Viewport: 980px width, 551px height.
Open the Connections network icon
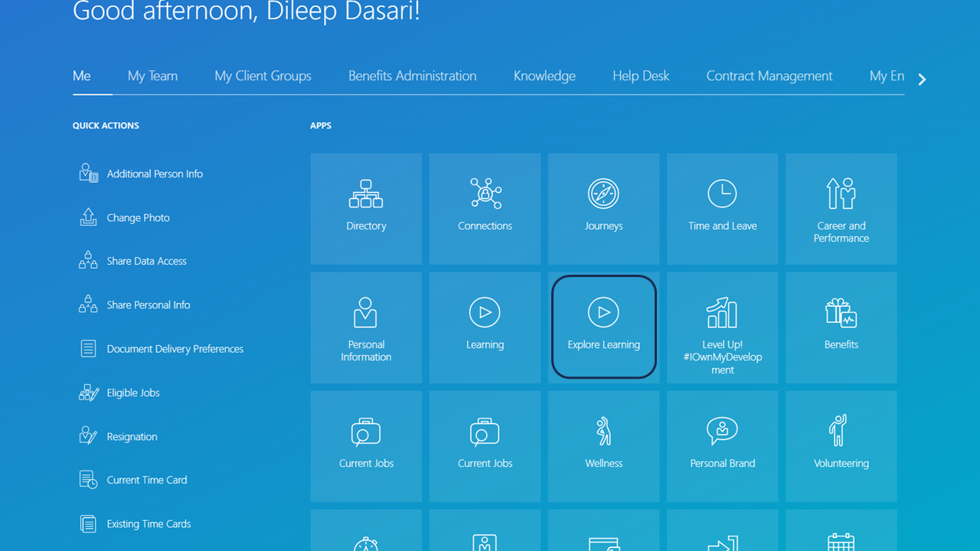tap(485, 194)
